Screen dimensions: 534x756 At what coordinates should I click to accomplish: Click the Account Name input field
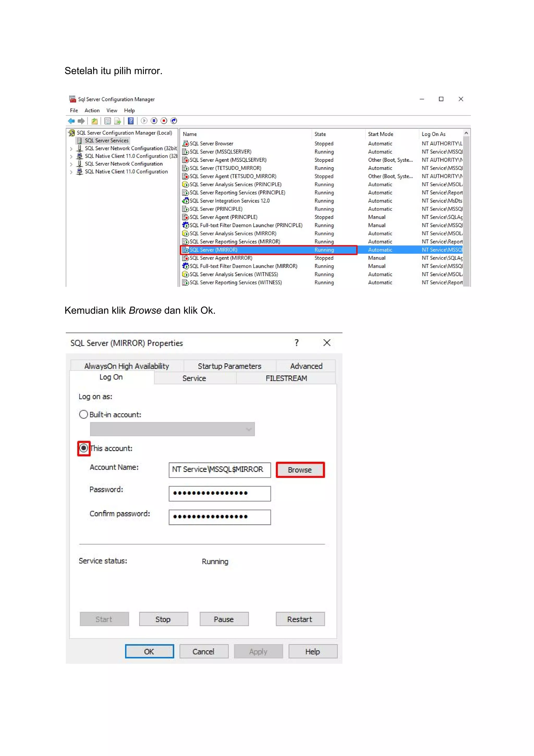coord(220,469)
